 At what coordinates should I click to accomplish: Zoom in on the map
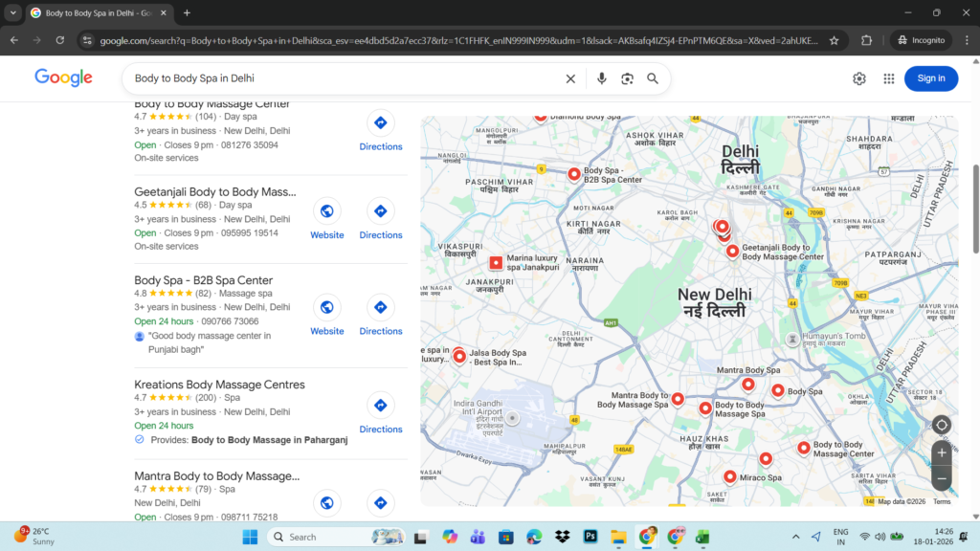point(942,452)
